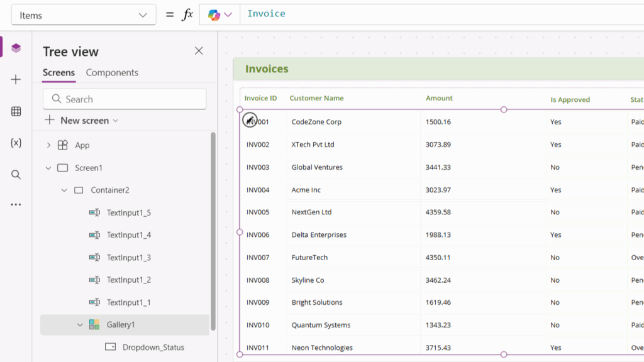The width and height of the screenshot is (644, 362).
Task: Select Gallery1 in tree
Action: coord(125,325)
